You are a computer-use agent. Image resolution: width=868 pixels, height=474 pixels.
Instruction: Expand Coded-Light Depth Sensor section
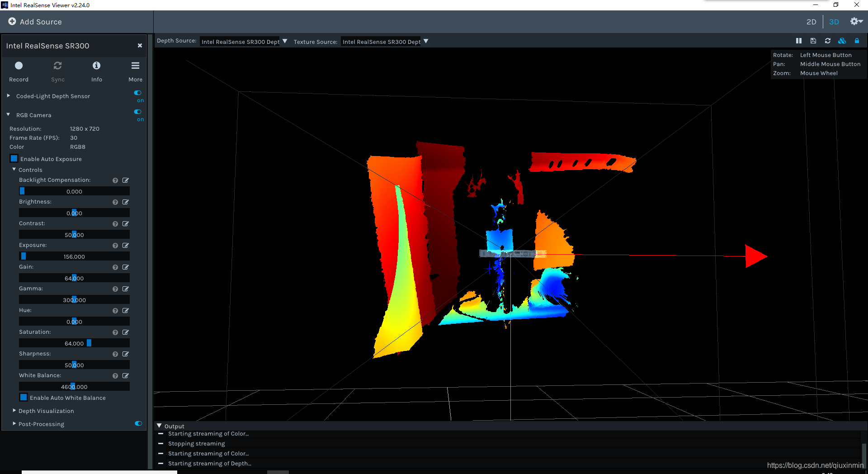pos(8,95)
